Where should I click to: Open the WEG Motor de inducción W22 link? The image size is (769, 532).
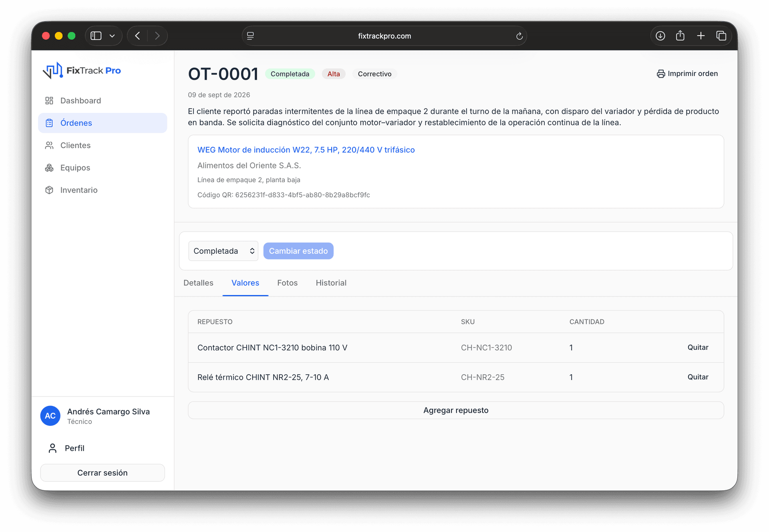coord(306,150)
